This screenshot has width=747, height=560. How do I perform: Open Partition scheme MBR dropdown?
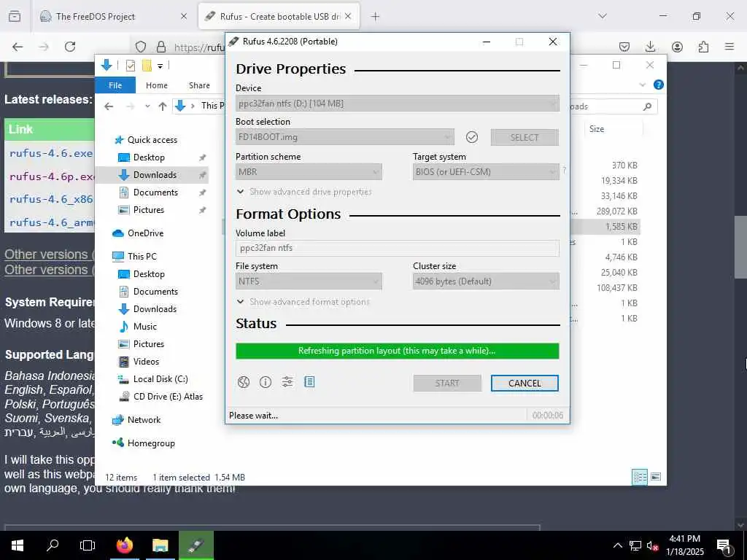[x=309, y=172]
